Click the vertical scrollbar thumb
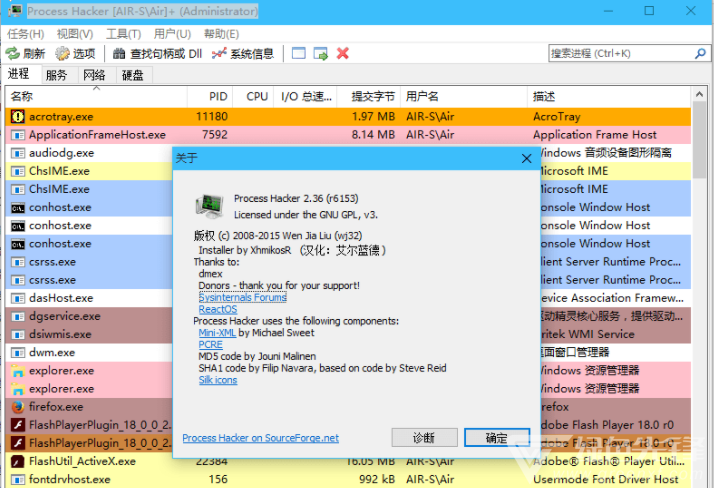The image size is (714, 488). pyautogui.click(x=699, y=140)
